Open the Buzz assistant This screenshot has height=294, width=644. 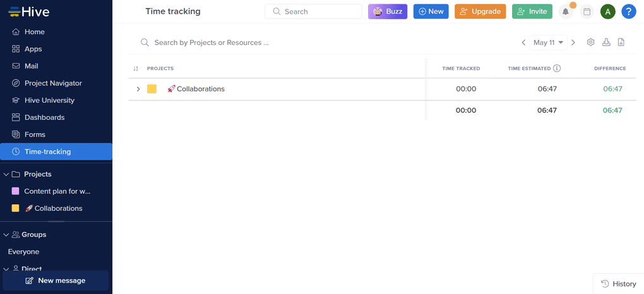(388, 11)
